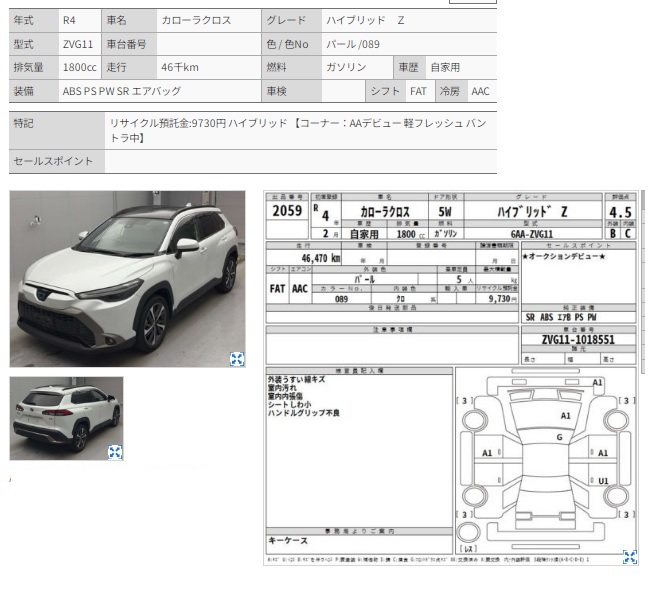Click the odometer reading 46,470 km
This screenshot has height=600, width=649.
click(x=321, y=258)
